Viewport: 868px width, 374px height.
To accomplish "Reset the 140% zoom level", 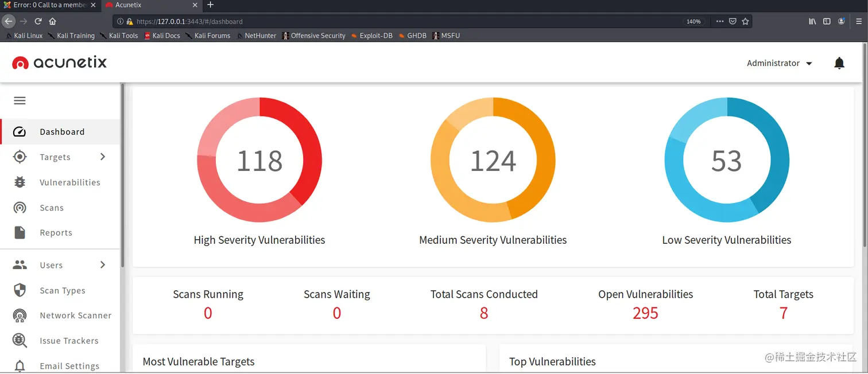I will (693, 21).
